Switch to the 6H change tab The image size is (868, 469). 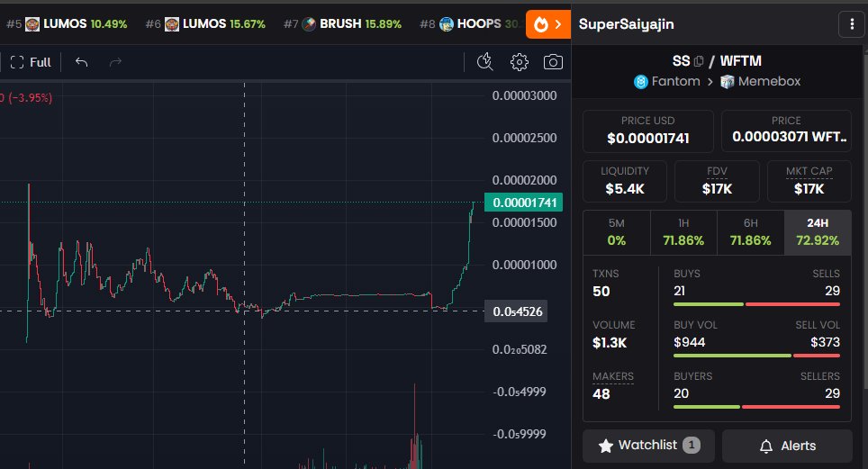(x=751, y=232)
